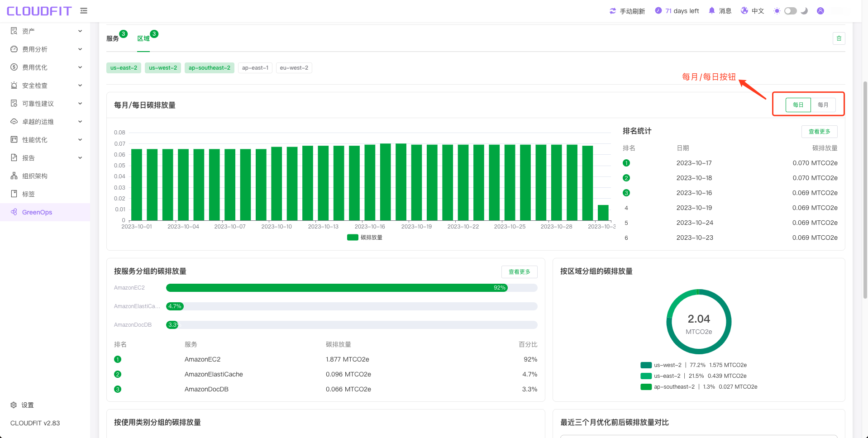Screen dimensions: 868x438
Task: Click the us-east-2 legend color swatch
Action: (646, 376)
